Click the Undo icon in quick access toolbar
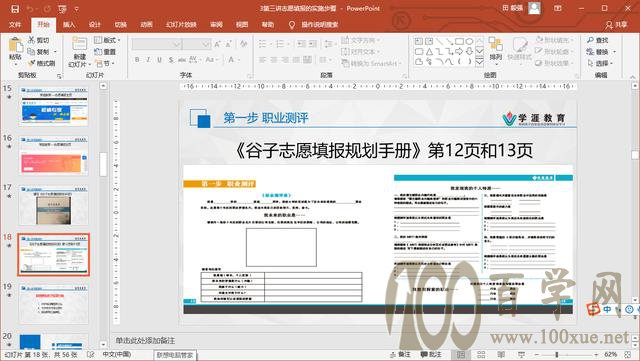This screenshot has width=640, height=361. pos(30,9)
